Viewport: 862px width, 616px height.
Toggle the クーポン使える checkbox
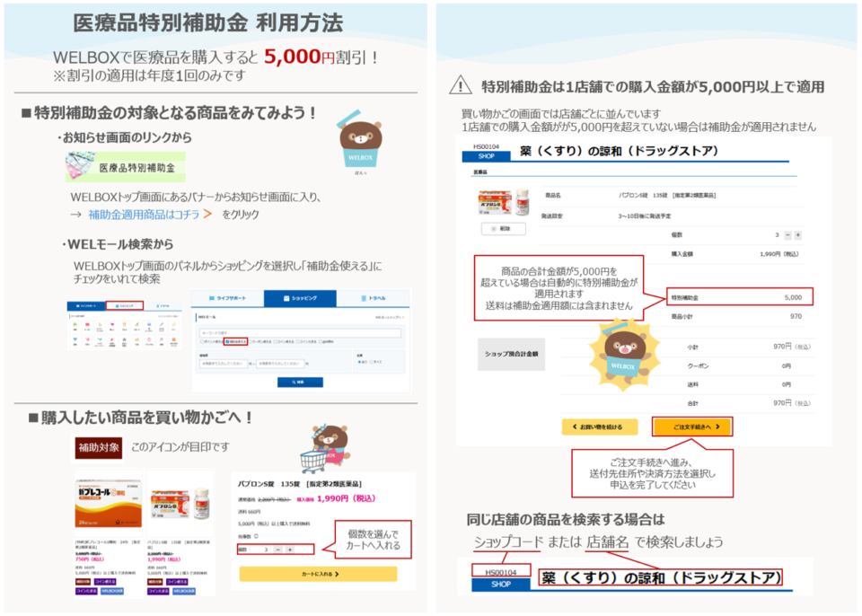(x=251, y=341)
